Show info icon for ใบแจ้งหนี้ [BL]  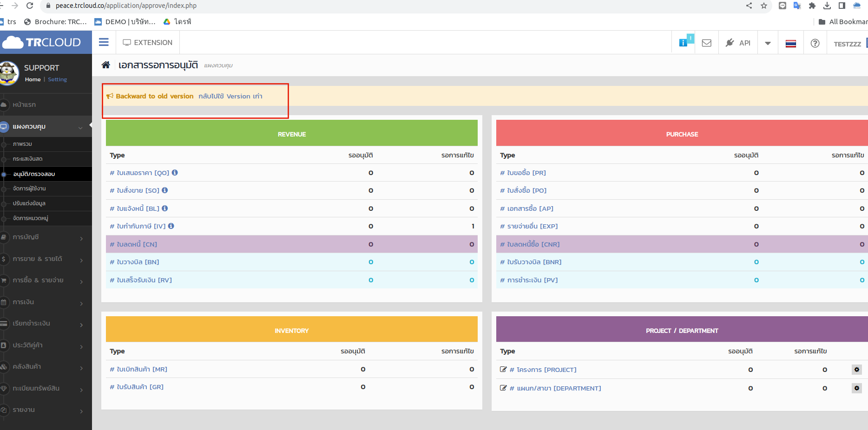click(165, 208)
